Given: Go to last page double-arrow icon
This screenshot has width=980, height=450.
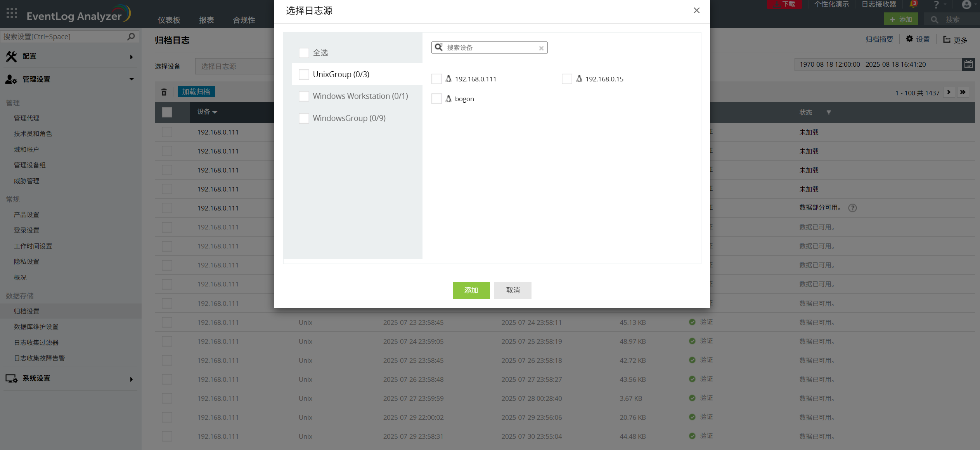Looking at the screenshot, I should (x=963, y=92).
